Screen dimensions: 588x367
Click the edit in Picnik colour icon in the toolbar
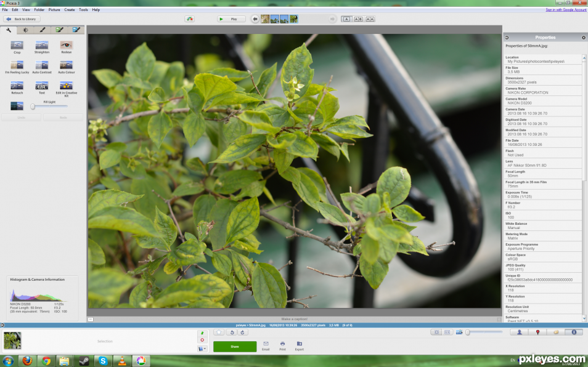(189, 18)
